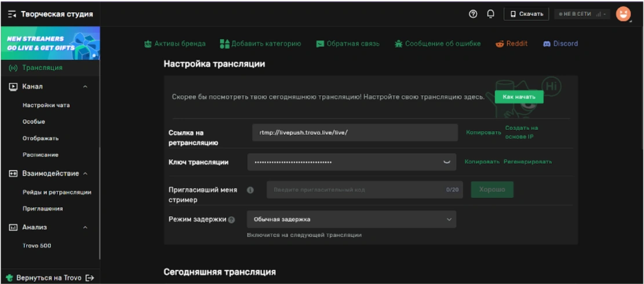Viewport: 644px width, 284px height.
Task: Click Вернуться на Trovo exit icon
Action: [x=89, y=278]
